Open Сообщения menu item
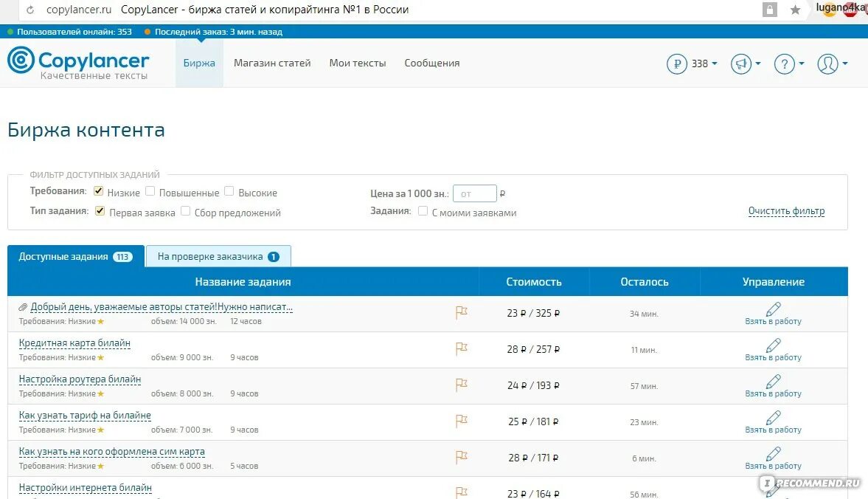Viewport: 868px width, 499px height. 431,63
